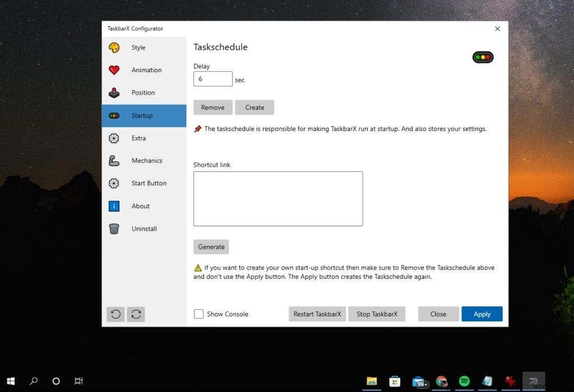This screenshot has width=574, height=392.
Task: Click the Shortcut link text box
Action: pos(278,198)
